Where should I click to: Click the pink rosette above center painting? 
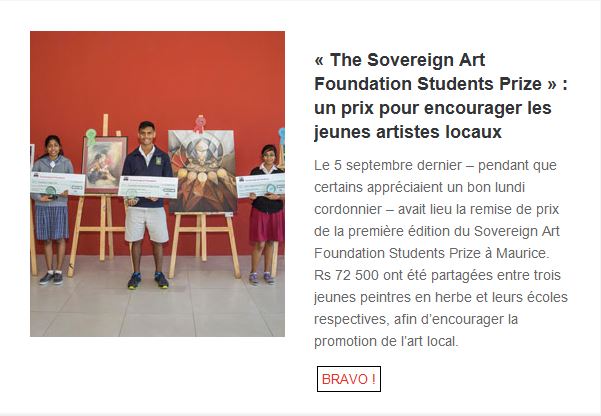199,123
